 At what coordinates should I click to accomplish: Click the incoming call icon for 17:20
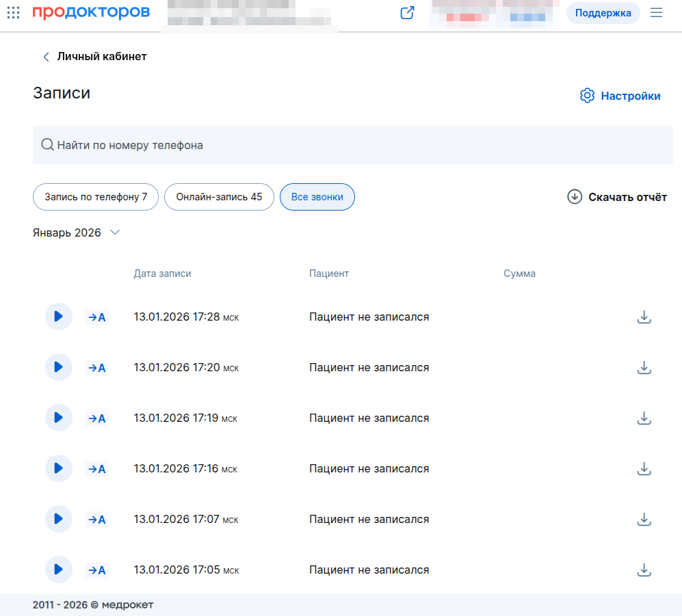(96, 368)
